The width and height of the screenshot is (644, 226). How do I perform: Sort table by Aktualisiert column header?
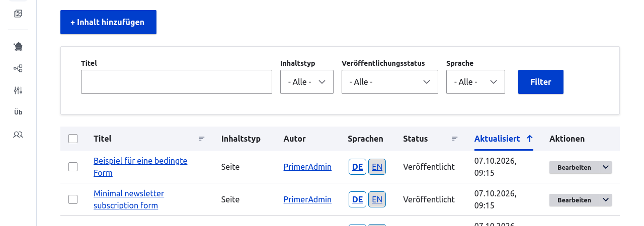tap(497, 139)
